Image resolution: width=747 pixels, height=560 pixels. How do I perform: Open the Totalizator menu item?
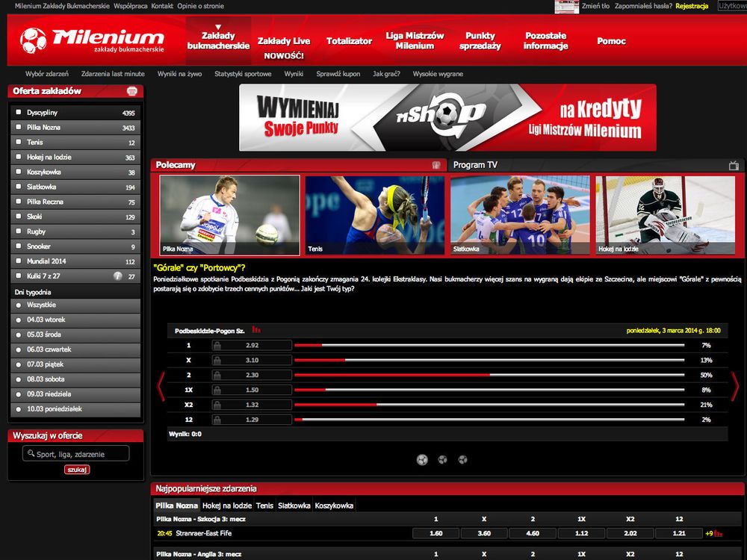tap(349, 41)
